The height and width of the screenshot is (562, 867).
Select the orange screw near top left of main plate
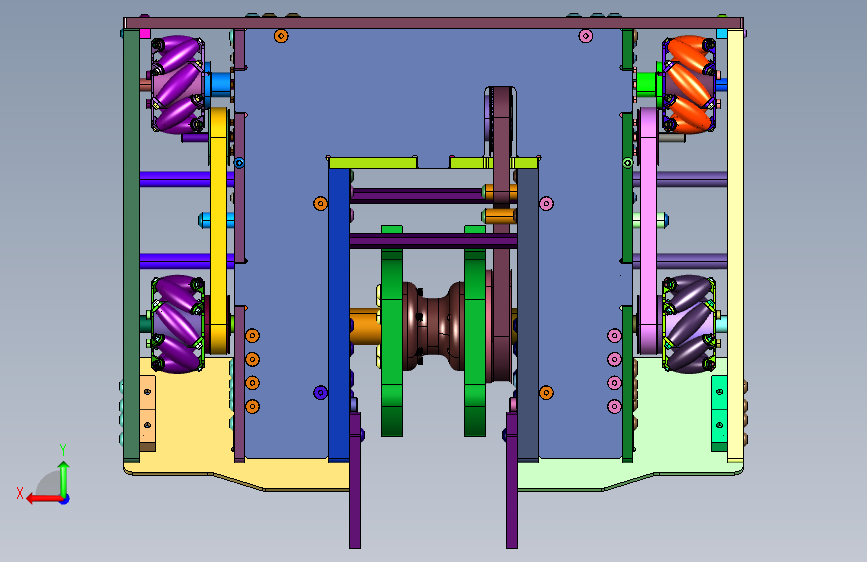[281, 36]
